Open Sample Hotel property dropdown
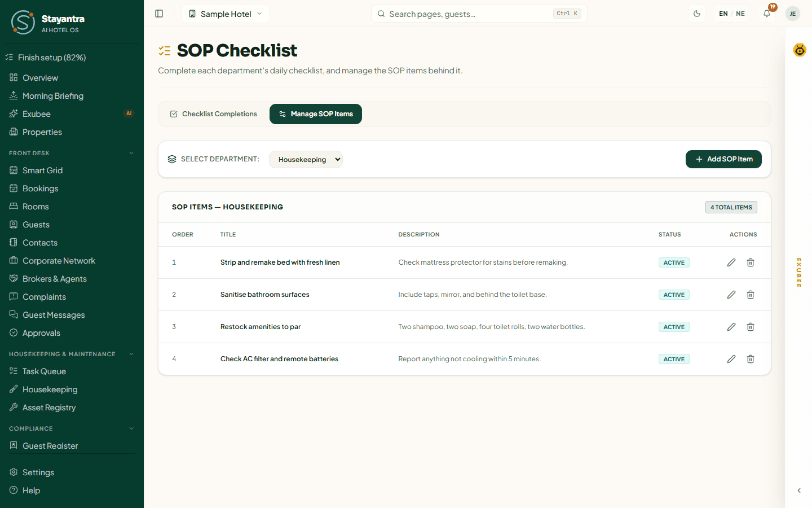Image resolution: width=812 pixels, height=508 pixels. pos(226,14)
